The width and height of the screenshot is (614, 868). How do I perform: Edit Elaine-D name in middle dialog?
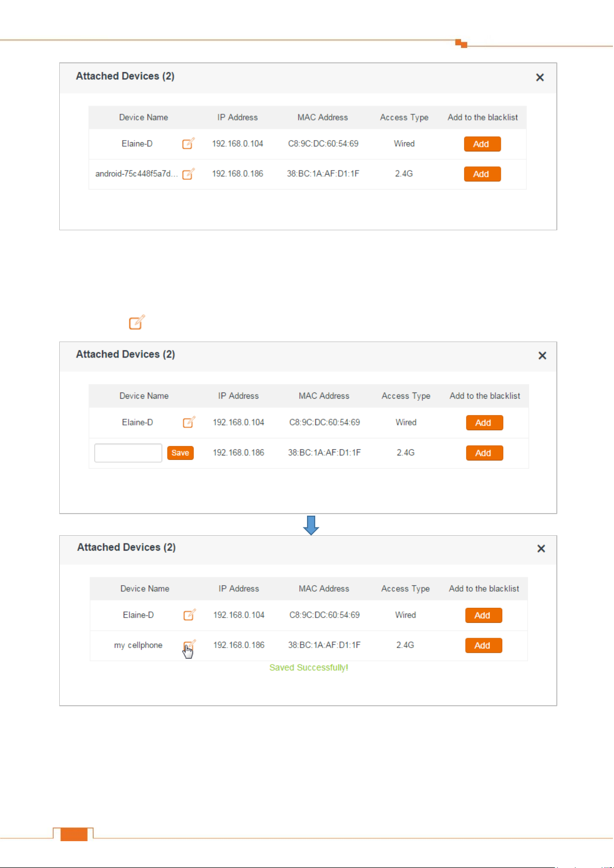pos(190,422)
